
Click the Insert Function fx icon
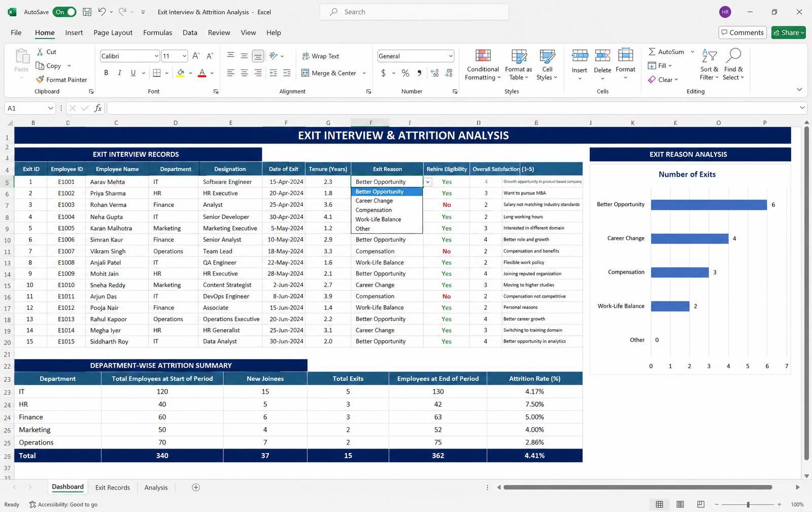[98, 108]
